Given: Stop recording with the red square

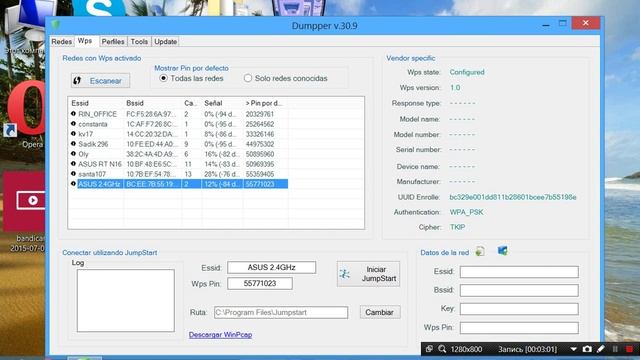Looking at the screenshot, I should (x=629, y=349).
